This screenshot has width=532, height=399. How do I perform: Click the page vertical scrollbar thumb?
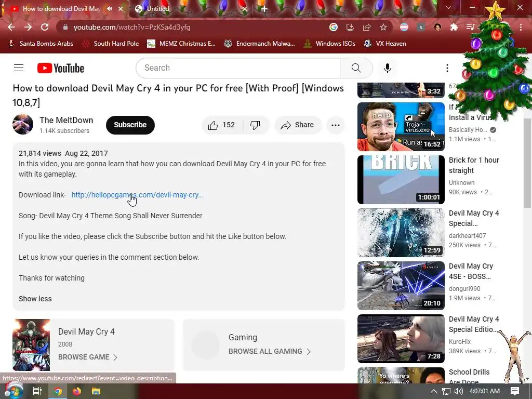[x=527, y=163]
